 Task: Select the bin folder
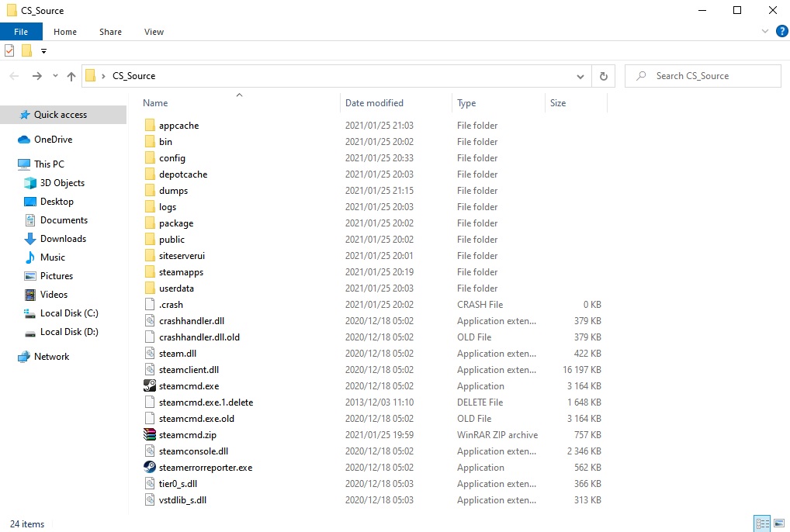pyautogui.click(x=165, y=142)
